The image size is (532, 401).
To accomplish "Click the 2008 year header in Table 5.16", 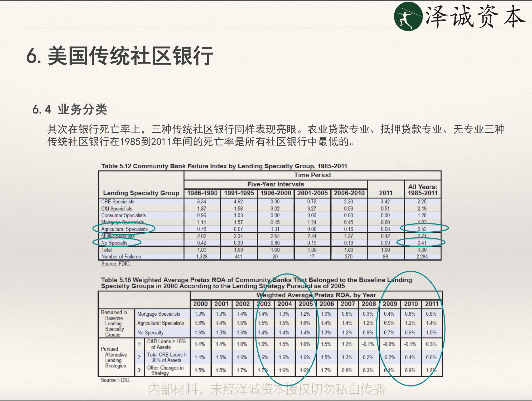I will 369,304.
